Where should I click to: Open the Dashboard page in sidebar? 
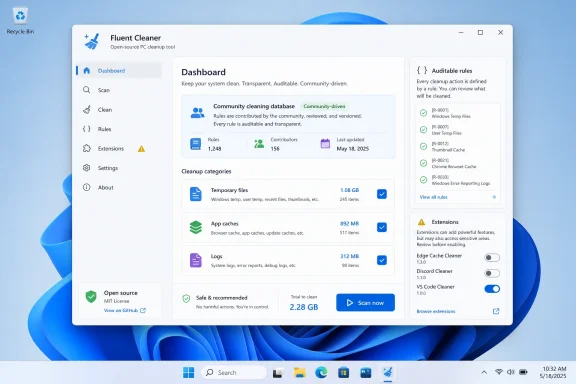click(119, 71)
